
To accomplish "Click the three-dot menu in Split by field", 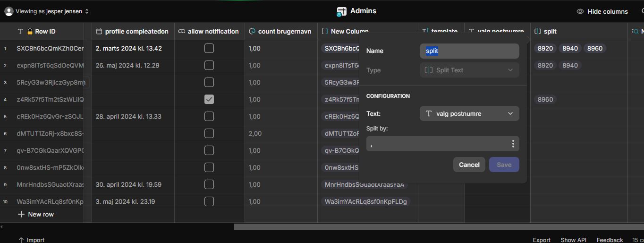I will (513, 144).
